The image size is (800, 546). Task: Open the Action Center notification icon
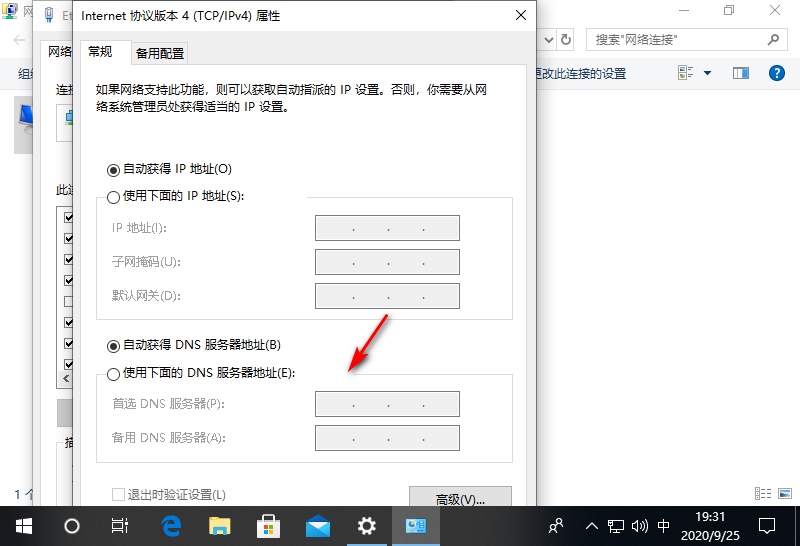(767, 526)
